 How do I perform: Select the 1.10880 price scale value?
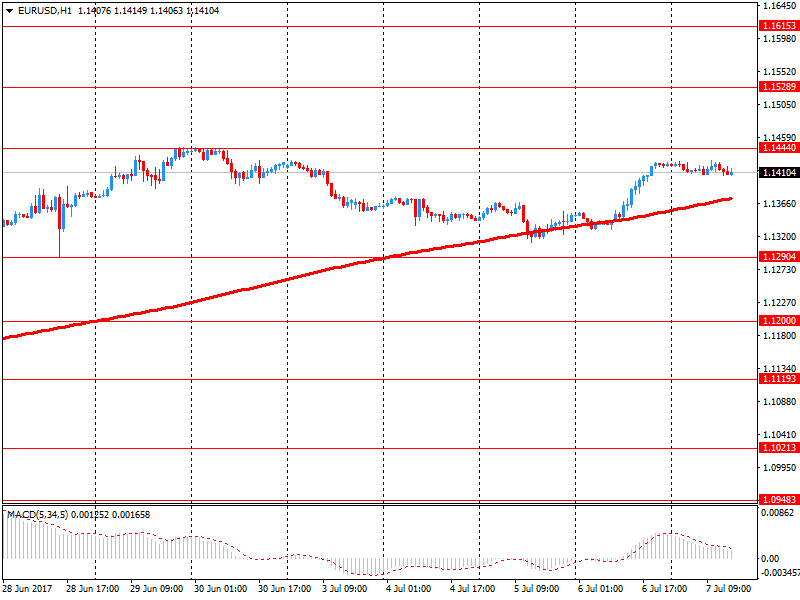780,402
